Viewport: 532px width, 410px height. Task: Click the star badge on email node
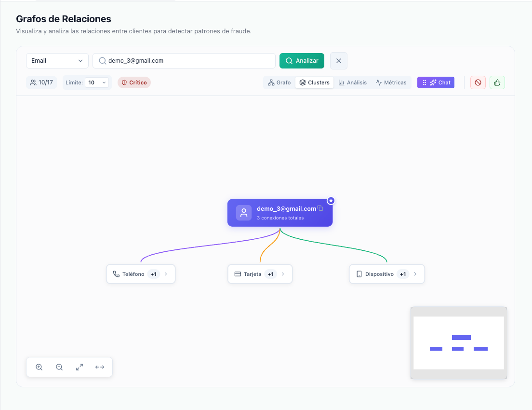(331, 200)
